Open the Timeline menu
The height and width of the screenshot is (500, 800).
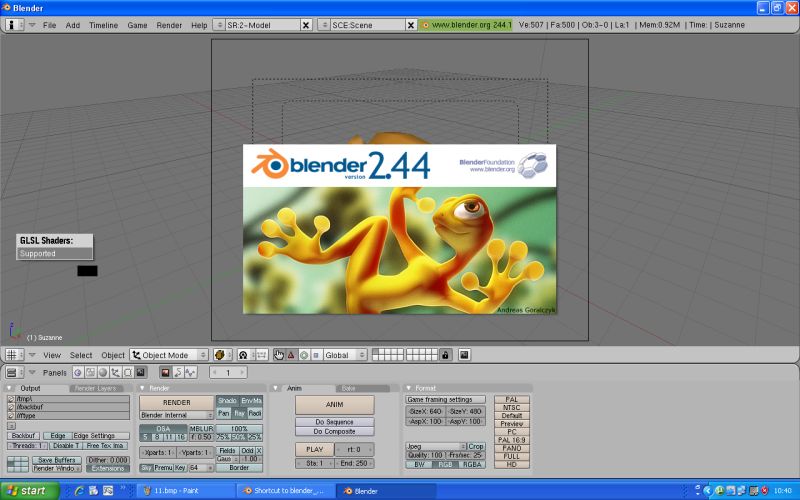click(103, 25)
